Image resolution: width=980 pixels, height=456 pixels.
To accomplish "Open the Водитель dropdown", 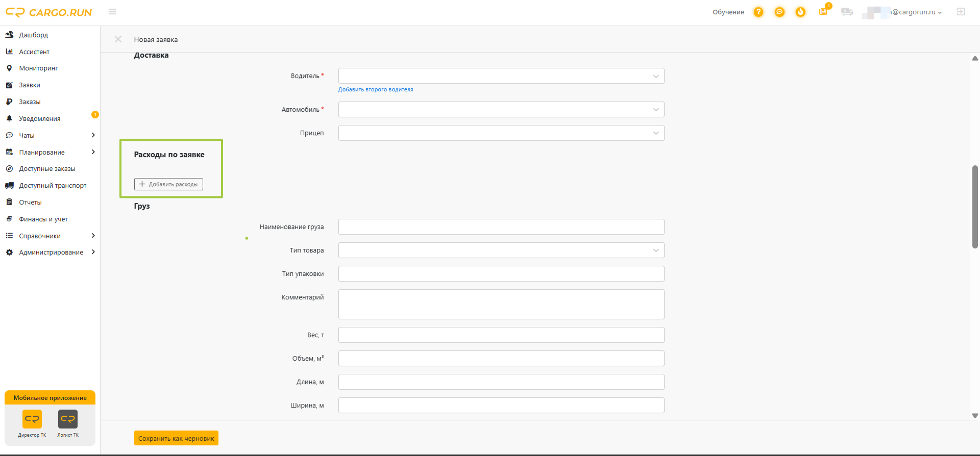I will click(x=501, y=76).
